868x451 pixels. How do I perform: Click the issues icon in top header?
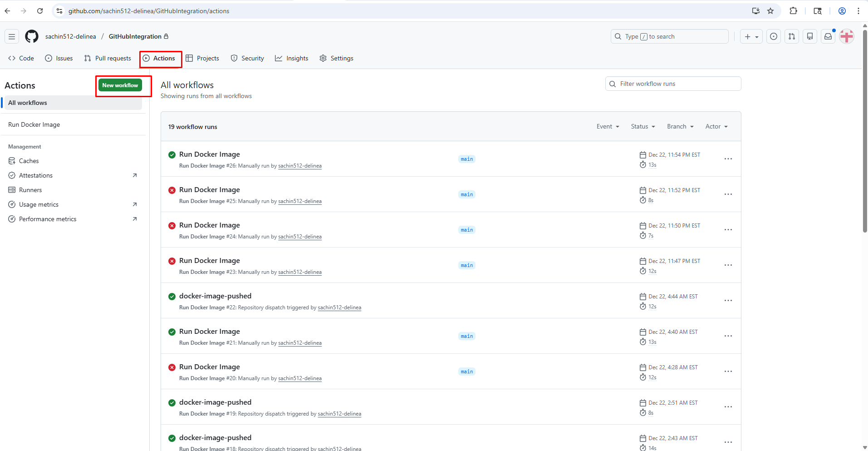[x=774, y=36]
